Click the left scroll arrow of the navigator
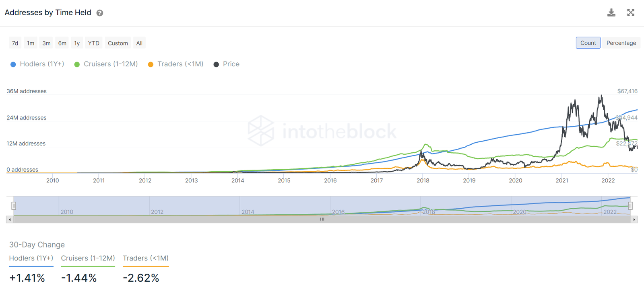This screenshot has width=644, height=289. pos(10,219)
